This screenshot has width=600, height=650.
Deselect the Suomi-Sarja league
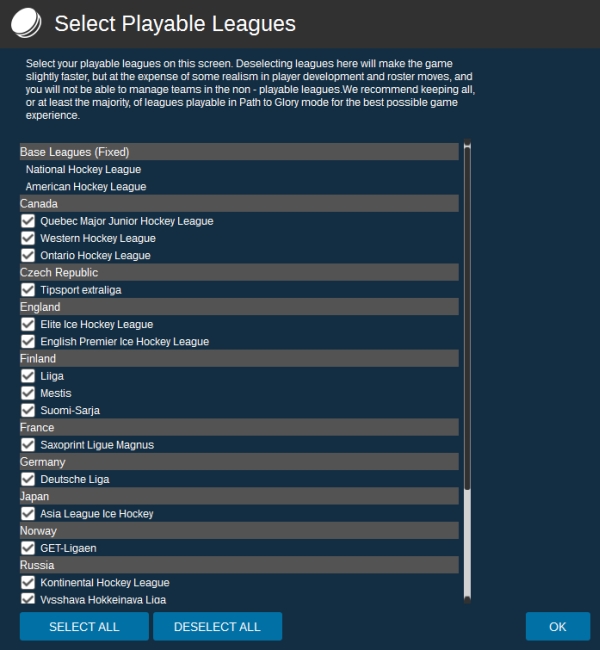click(x=28, y=410)
